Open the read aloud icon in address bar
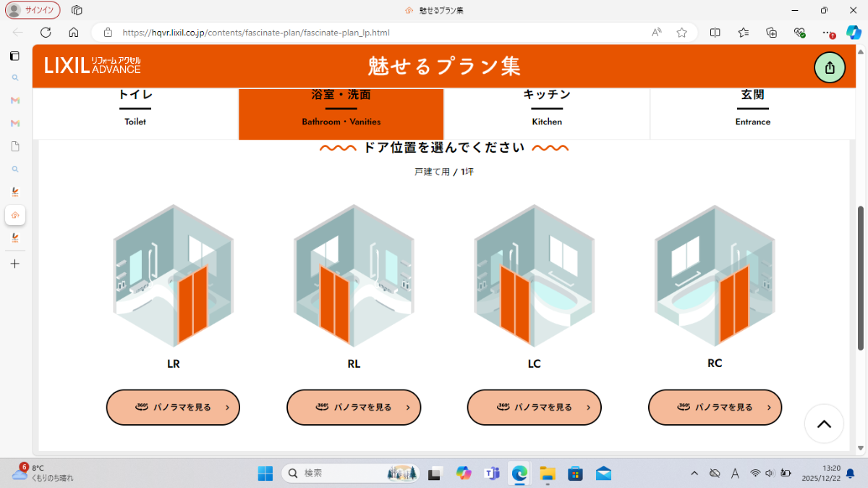This screenshot has width=868, height=488. (657, 33)
